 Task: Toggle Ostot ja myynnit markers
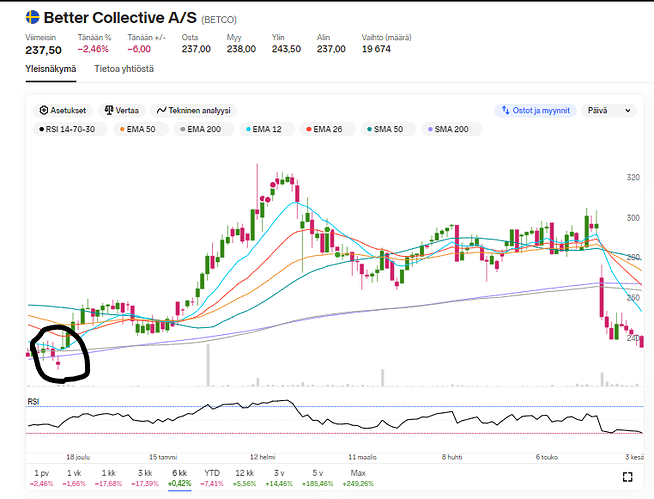[535, 111]
